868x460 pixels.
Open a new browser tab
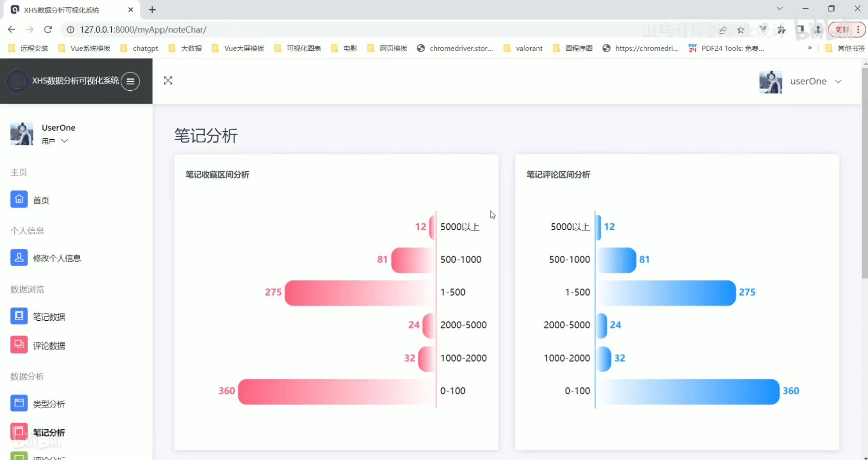[152, 9]
